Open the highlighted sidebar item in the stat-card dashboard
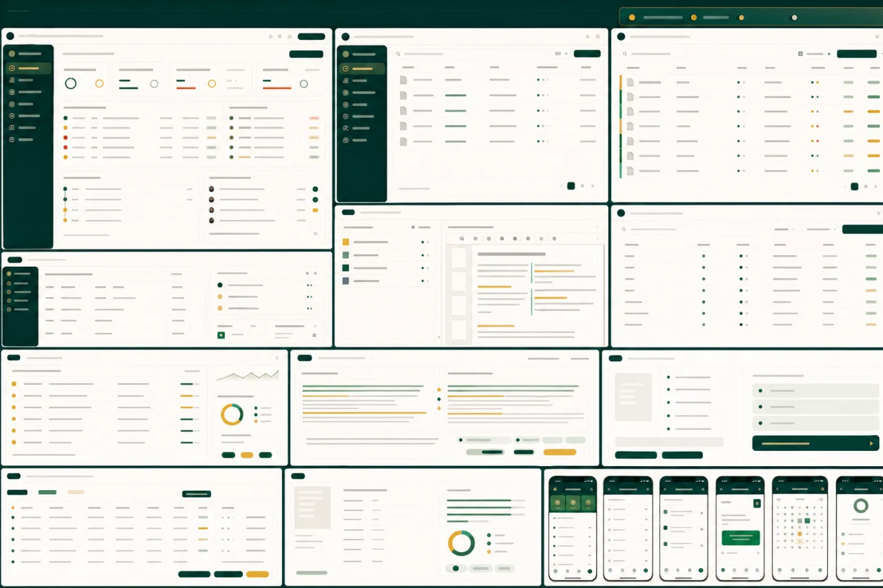The width and height of the screenshot is (883, 588). pyautogui.click(x=28, y=68)
